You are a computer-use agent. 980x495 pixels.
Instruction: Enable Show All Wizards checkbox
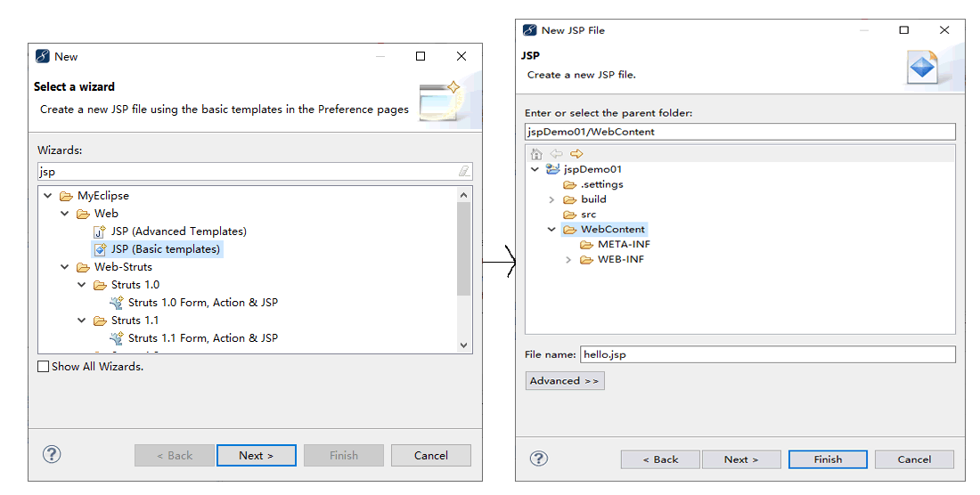[x=43, y=367]
